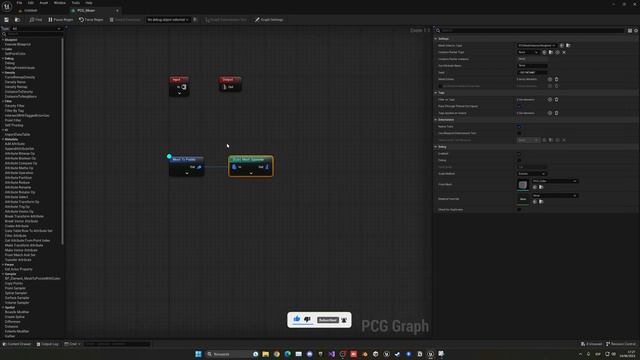Toggle Pass Through Filtered Out Inputs checkbox
Image resolution: width=640 pixels, height=360 pixels.
(519, 106)
